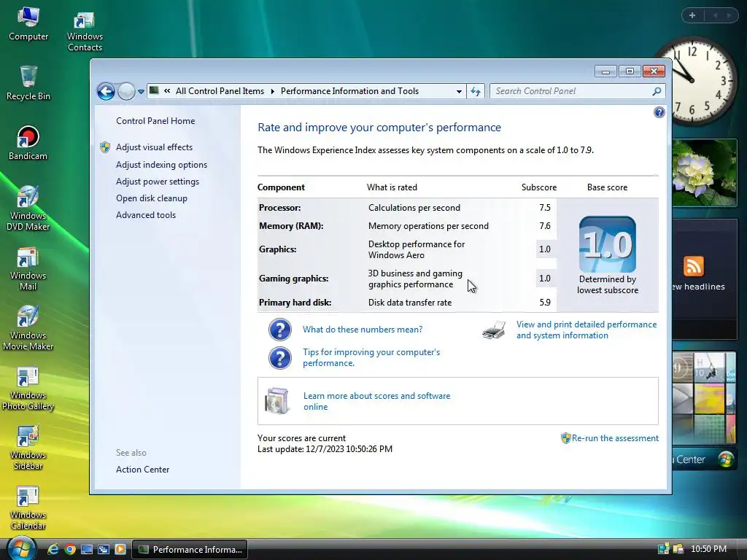Screen dimensions: 747x560
Task: Click the Media Center gadget
Action: [704, 459]
